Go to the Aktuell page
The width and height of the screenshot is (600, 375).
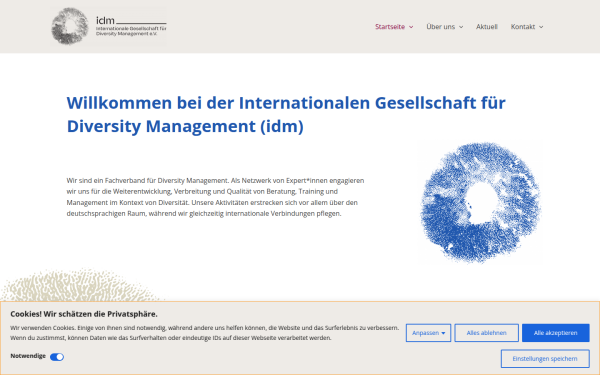(x=487, y=27)
